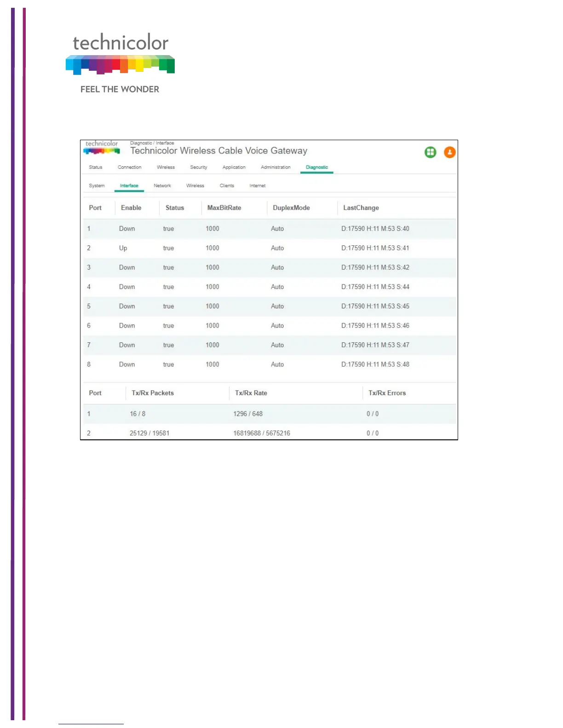
Task: Open the Wireless diagnostic sub-tab
Action: pos(195,186)
